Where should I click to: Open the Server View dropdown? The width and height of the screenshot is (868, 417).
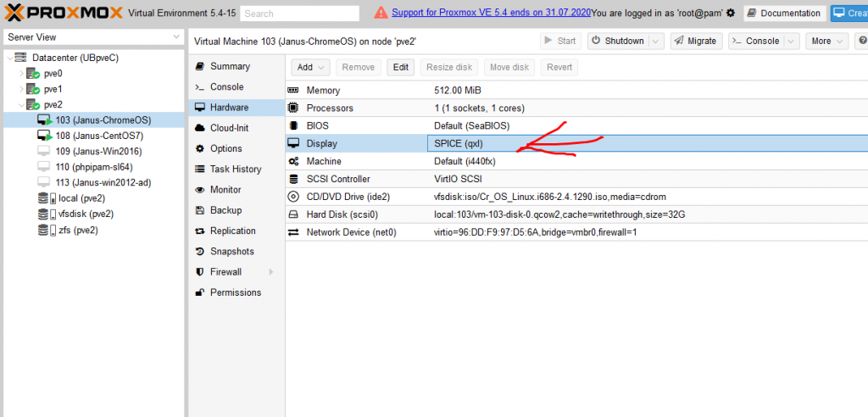coord(176,37)
